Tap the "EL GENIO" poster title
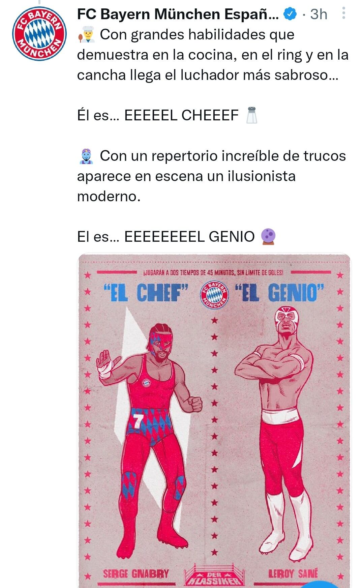 [x=279, y=292]
